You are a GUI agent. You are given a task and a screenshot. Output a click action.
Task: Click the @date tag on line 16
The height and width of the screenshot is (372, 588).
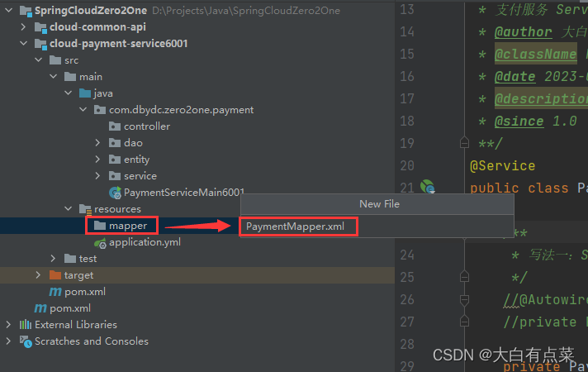(x=514, y=77)
